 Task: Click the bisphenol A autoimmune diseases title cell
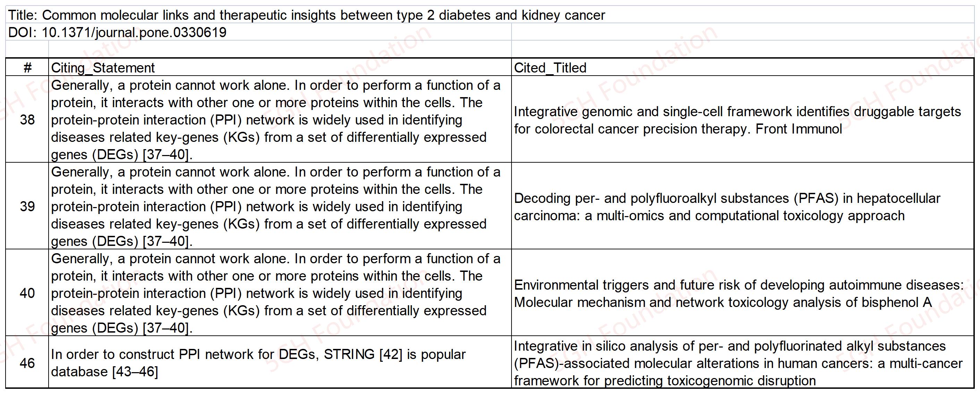(x=742, y=293)
